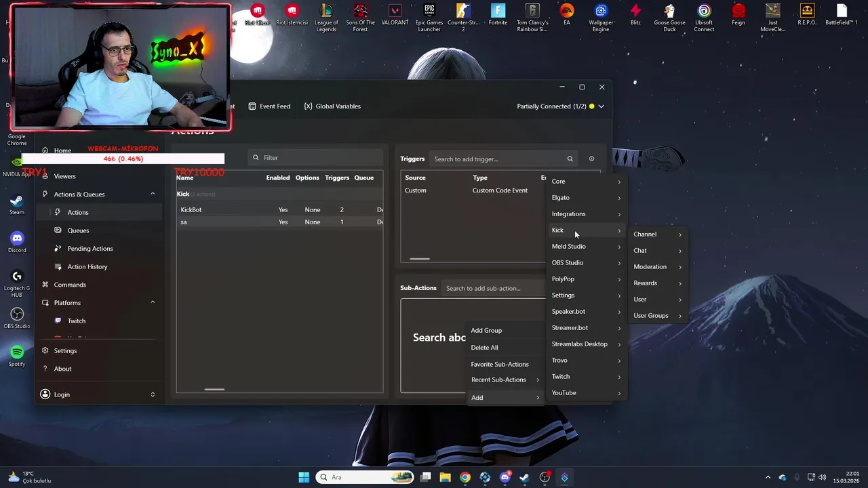Expand the Rewards submenu
Image resolution: width=868 pixels, height=488 pixels.
[x=657, y=283]
